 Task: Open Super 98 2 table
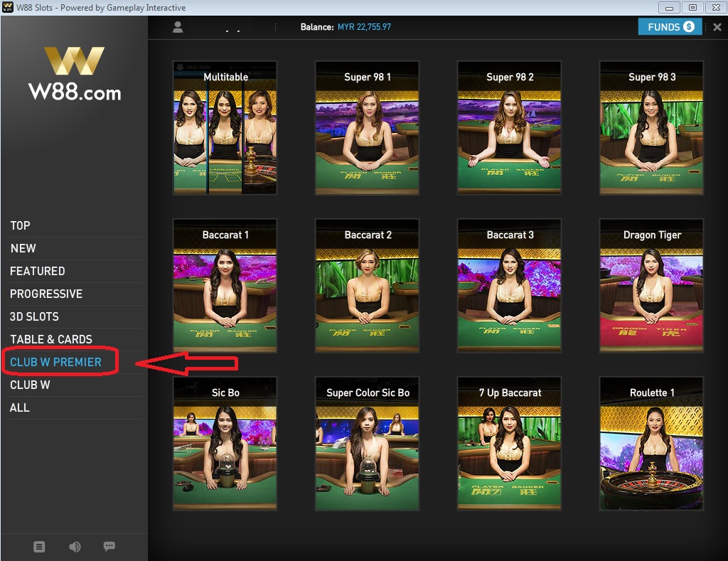coord(509,128)
